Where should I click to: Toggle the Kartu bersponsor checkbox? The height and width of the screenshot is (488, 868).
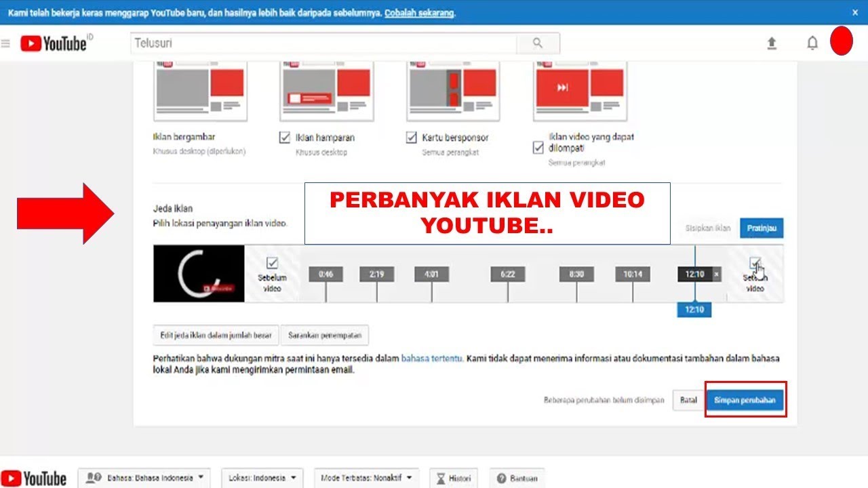click(411, 138)
